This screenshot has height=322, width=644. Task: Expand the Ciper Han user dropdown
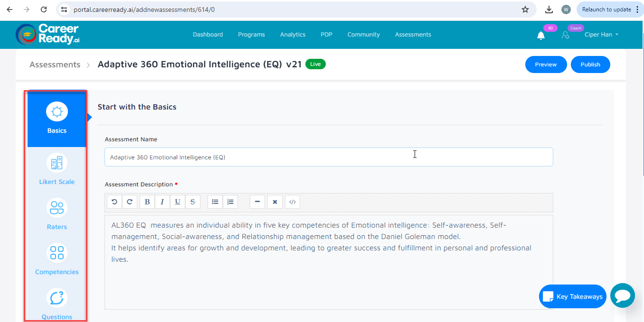[x=601, y=35]
